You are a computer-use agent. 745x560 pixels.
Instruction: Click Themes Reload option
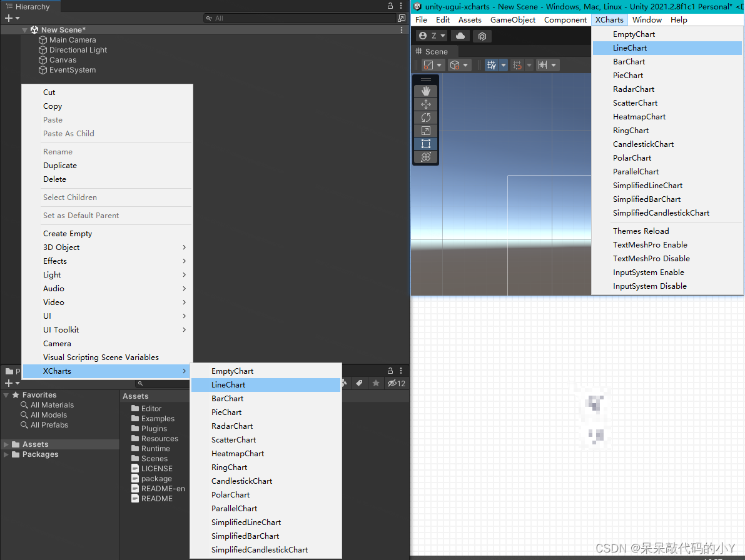click(667, 231)
